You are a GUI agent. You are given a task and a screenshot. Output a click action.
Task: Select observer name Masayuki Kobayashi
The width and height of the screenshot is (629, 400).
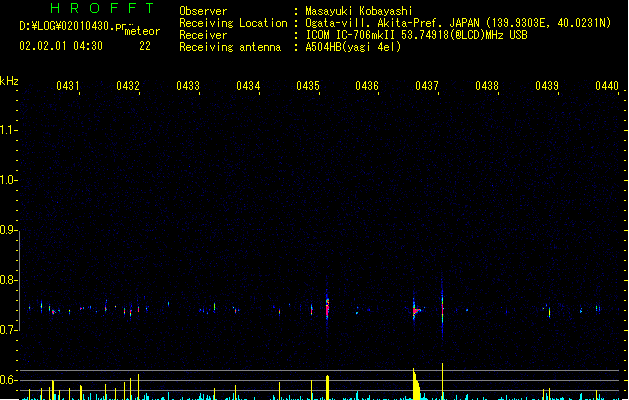(359, 11)
